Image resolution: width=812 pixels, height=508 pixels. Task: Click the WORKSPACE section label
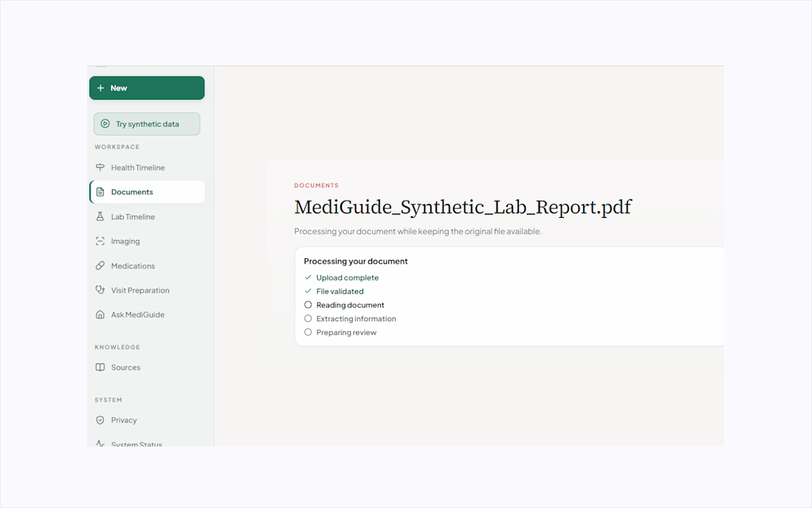click(117, 147)
